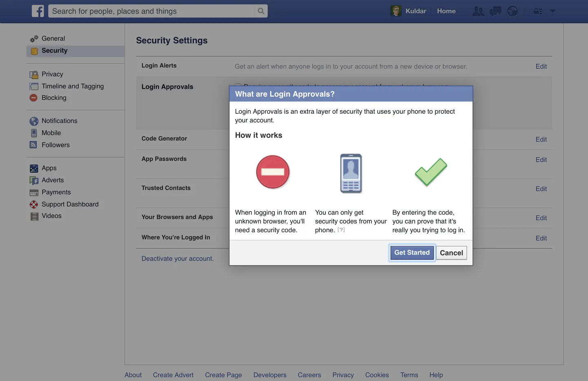Open Kuldar's profile picture thumbnail
The height and width of the screenshot is (381, 588).
pos(396,11)
